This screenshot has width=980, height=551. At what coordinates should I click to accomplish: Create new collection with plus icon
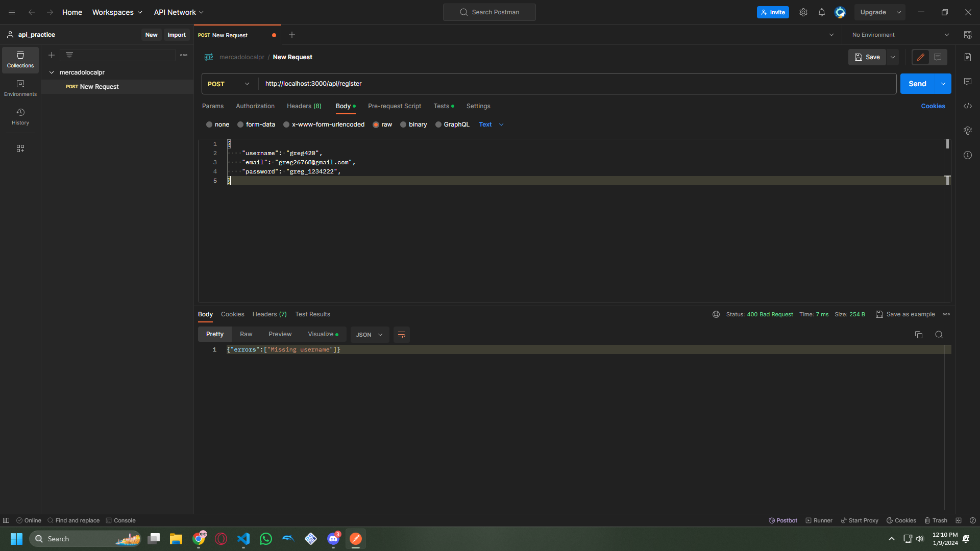click(52, 55)
